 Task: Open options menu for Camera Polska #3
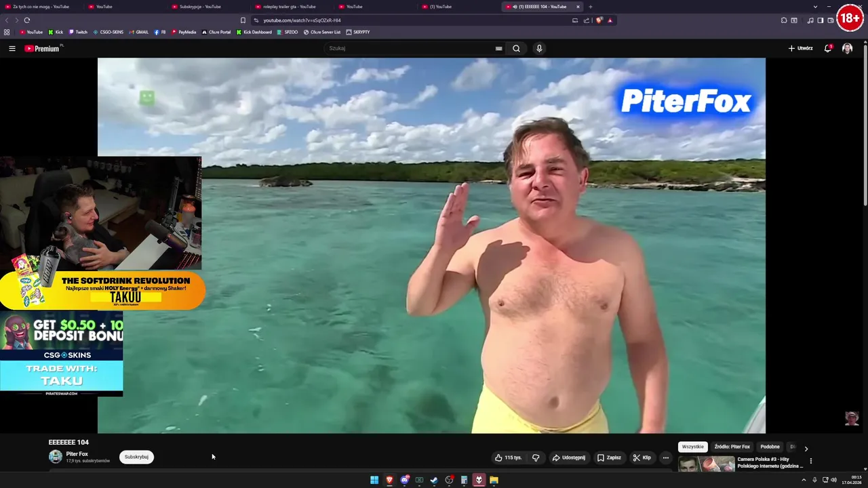pyautogui.click(x=810, y=461)
